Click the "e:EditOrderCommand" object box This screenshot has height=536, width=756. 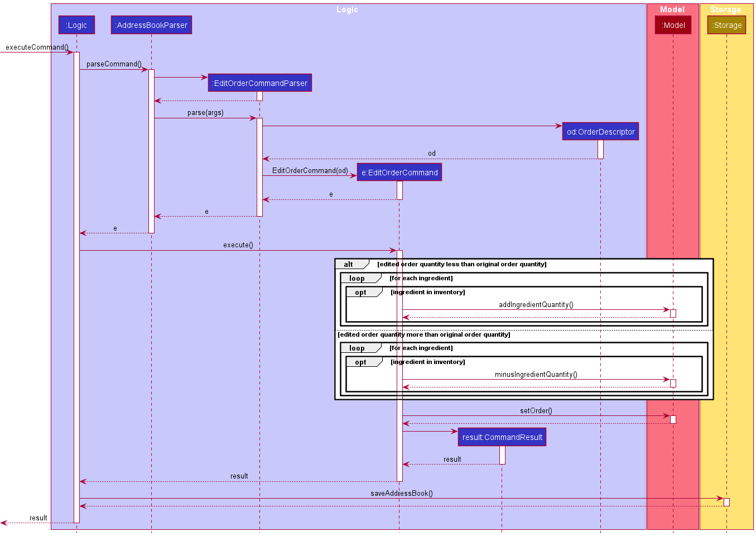click(x=399, y=172)
